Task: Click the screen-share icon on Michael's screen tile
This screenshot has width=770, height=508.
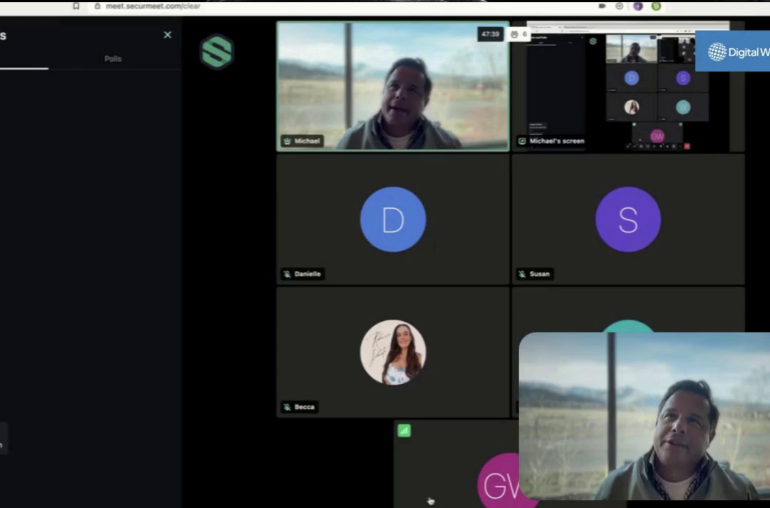Action: 522,141
